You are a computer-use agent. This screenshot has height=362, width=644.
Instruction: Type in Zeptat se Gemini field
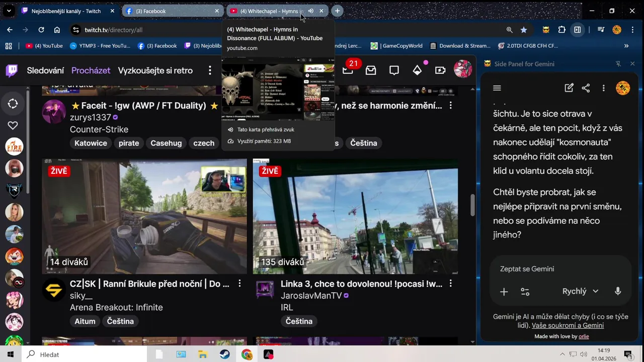point(560,269)
